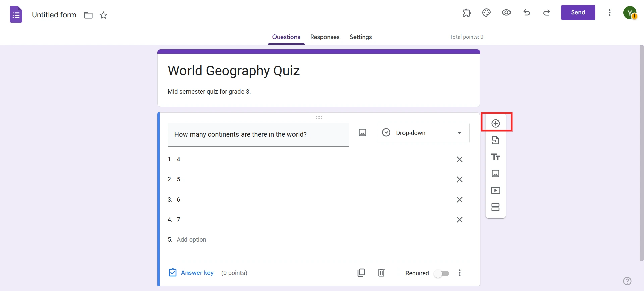Remove option 7 with its X
The width and height of the screenshot is (644, 291).
click(x=460, y=220)
